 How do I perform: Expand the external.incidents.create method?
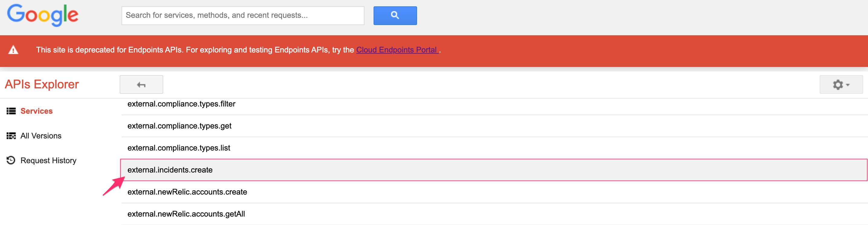170,170
